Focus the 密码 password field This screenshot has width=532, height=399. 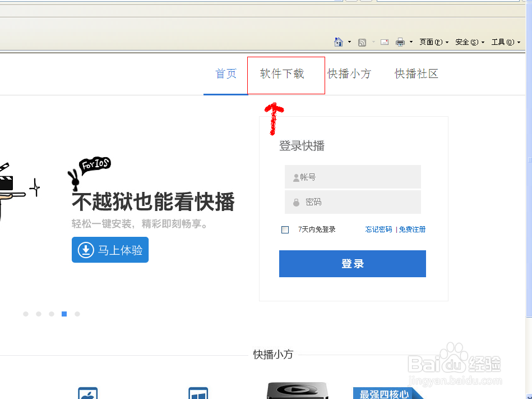click(353, 202)
